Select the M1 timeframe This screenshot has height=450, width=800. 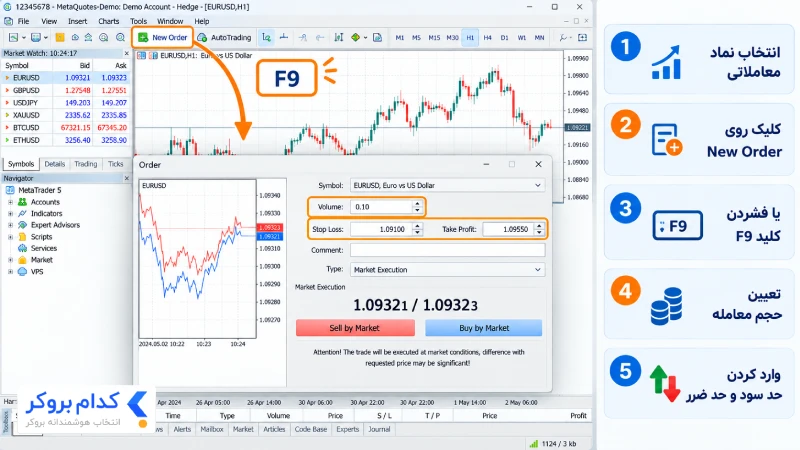[x=399, y=38]
